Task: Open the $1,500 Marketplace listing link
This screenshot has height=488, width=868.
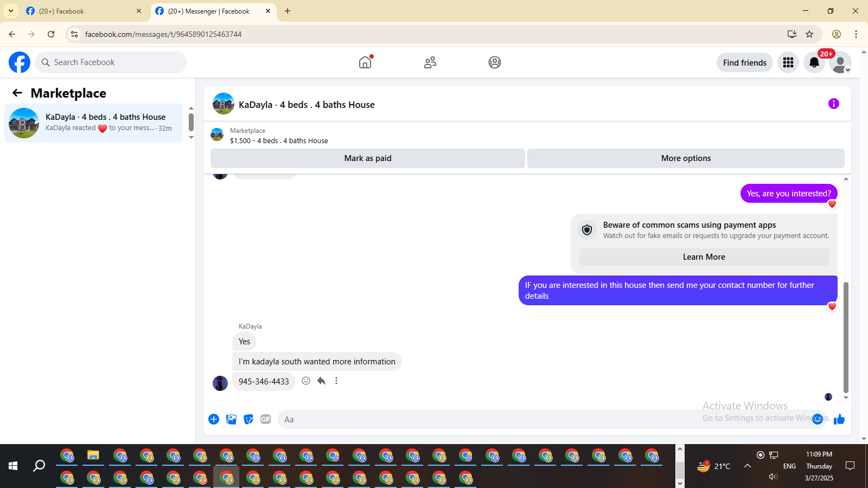Action: [x=279, y=140]
